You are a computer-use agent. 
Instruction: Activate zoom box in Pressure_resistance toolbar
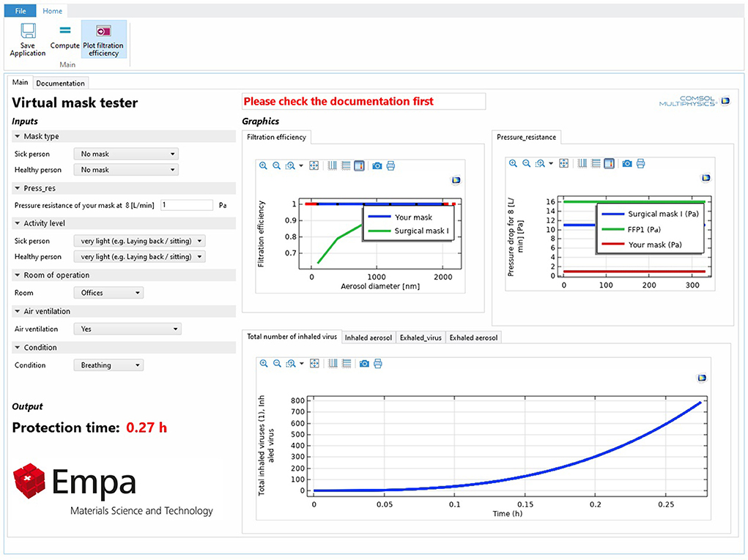[540, 163]
